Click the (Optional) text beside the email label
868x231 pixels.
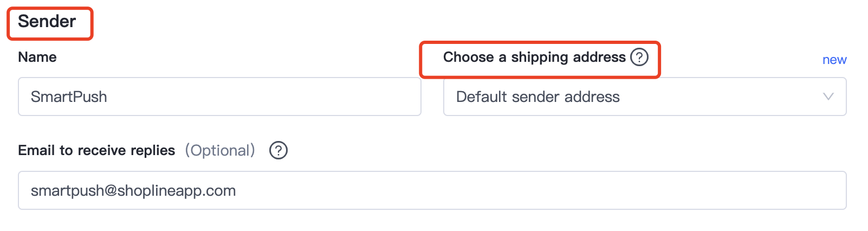pos(220,150)
